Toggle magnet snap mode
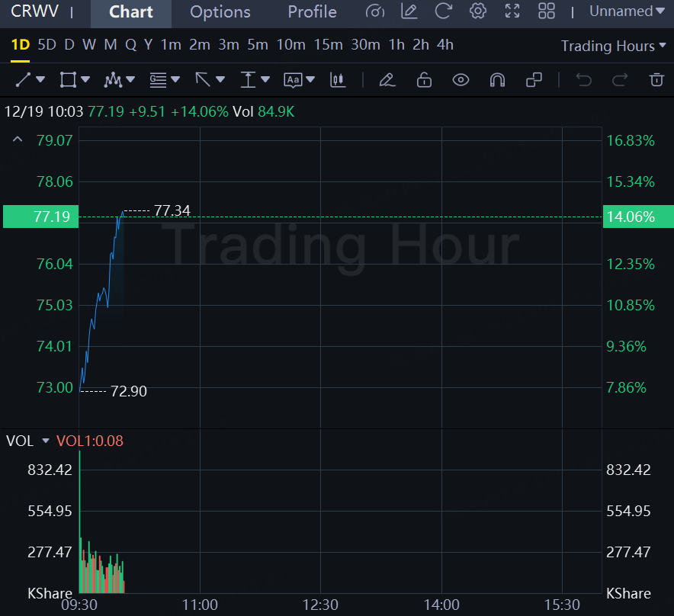 tap(497, 80)
